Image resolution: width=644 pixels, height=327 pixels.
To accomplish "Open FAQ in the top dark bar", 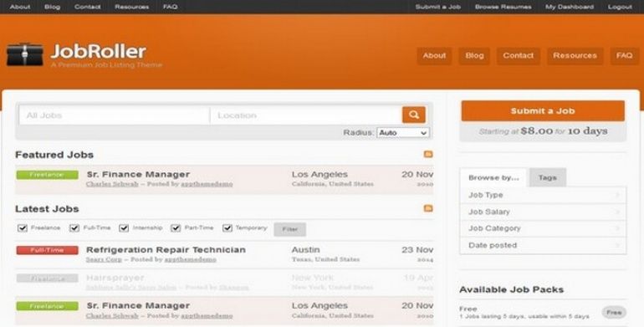I will tap(170, 7).
